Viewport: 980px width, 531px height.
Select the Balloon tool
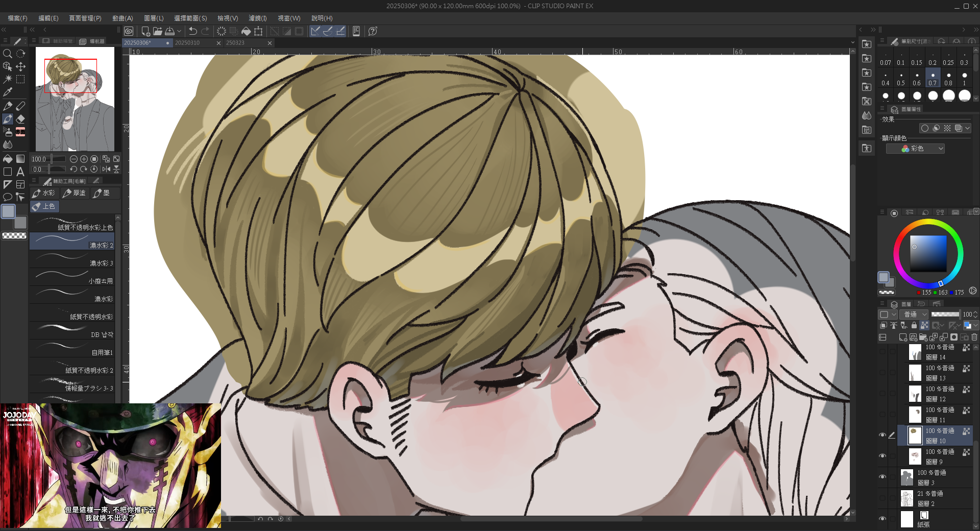8,197
